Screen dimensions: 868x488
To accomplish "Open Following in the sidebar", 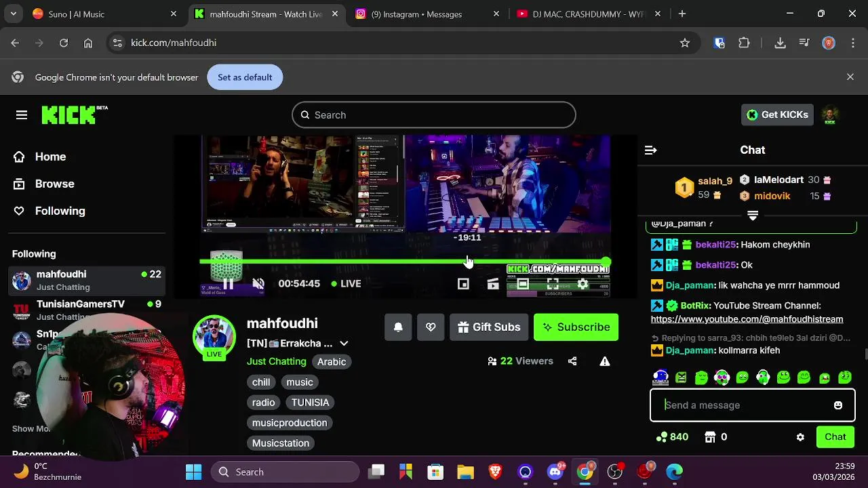I will coord(49,211).
